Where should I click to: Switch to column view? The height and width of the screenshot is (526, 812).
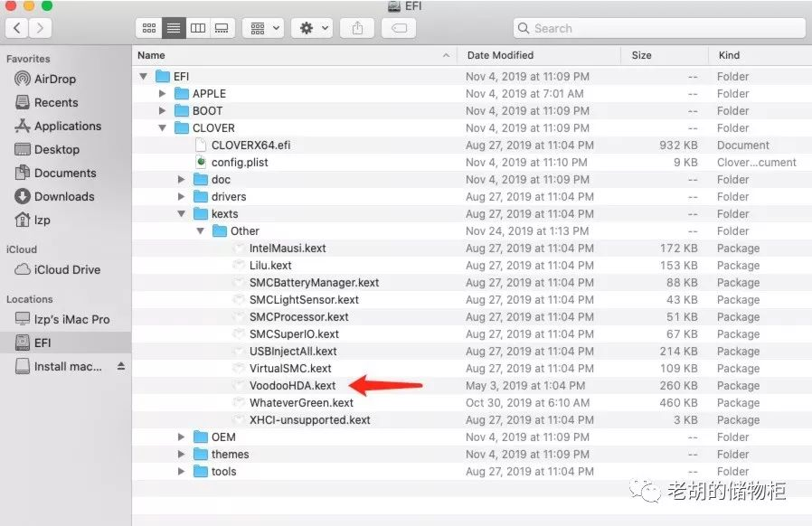pyautogui.click(x=198, y=28)
